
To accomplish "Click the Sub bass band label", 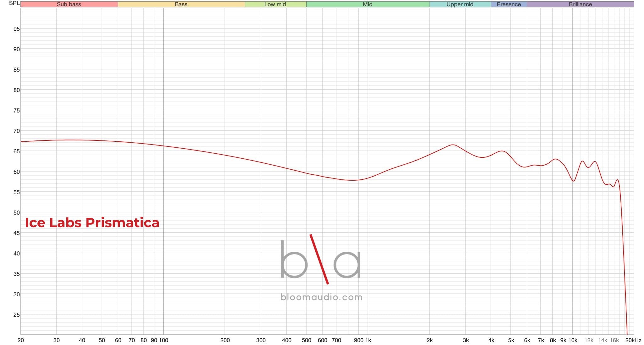I will point(69,4).
